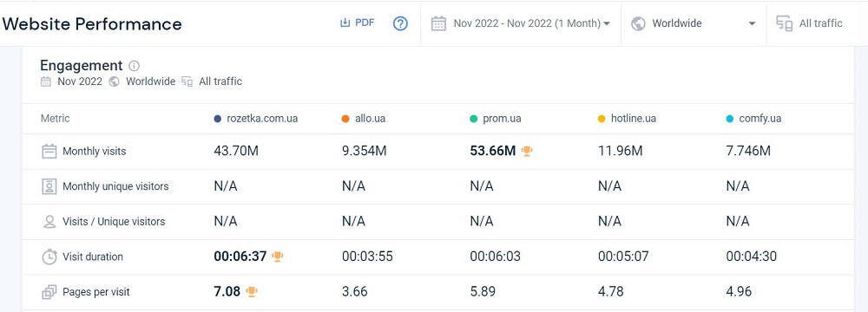This screenshot has width=868, height=312.
Task: Click the 5.89 pages per visit value
Action: tap(483, 291)
